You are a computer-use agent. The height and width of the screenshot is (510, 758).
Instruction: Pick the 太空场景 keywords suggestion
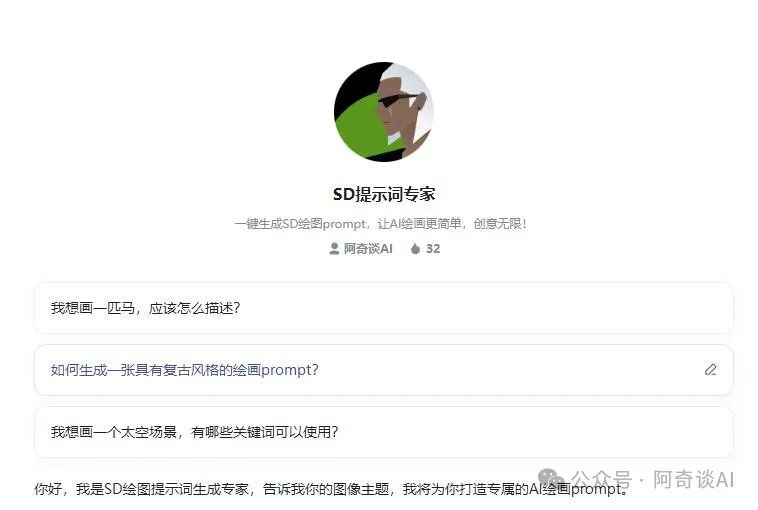click(384, 432)
